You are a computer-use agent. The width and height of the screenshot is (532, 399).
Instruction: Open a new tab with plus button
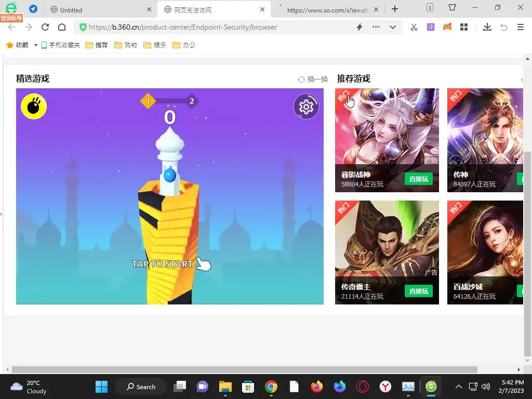[x=395, y=9]
